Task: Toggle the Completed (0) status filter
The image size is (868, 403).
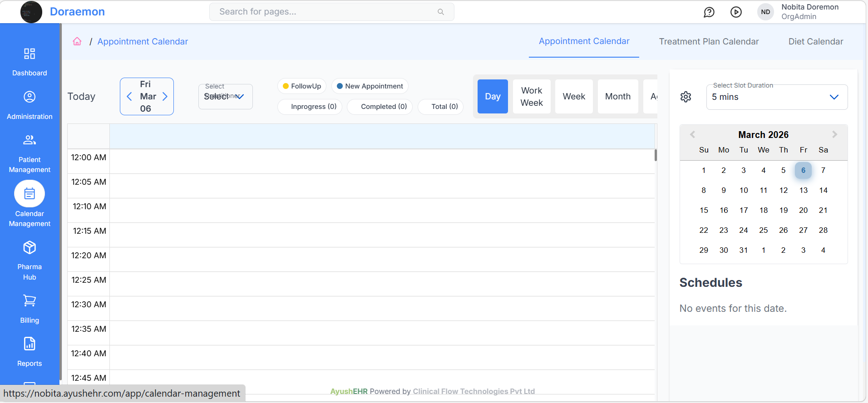Action: pos(380,107)
